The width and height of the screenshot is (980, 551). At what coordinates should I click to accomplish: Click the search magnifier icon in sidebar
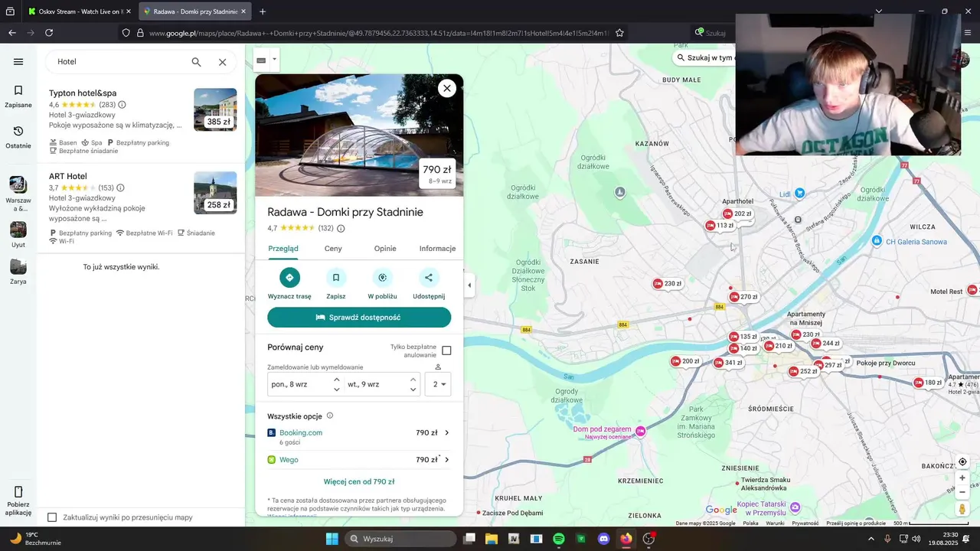(x=197, y=62)
